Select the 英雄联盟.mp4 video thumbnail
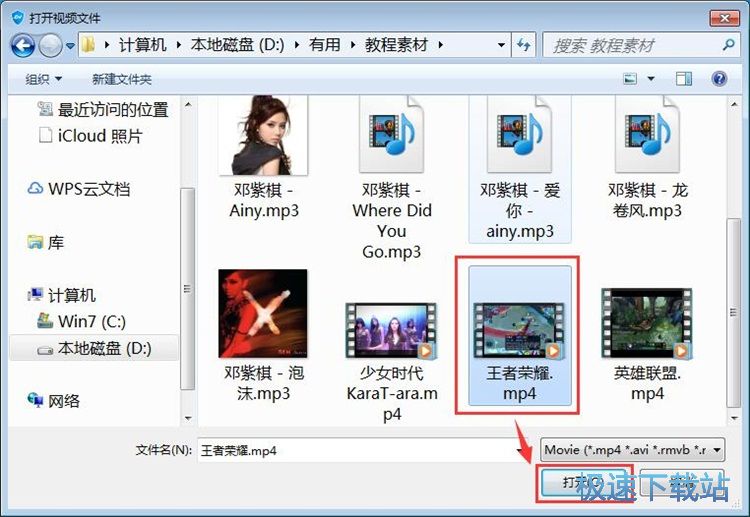The image size is (750, 517). coord(647,323)
